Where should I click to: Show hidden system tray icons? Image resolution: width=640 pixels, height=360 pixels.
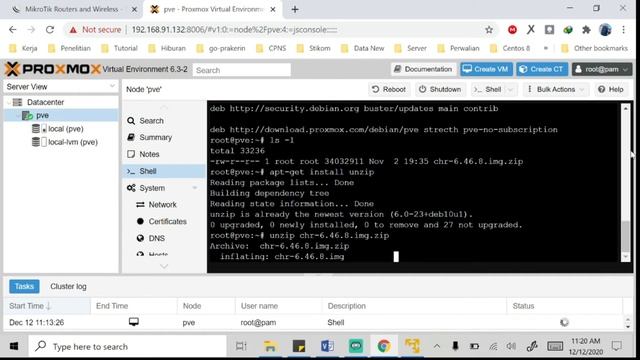(437, 347)
